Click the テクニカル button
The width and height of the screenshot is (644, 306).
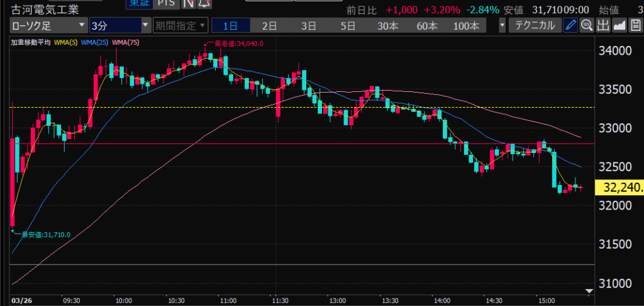tap(535, 26)
